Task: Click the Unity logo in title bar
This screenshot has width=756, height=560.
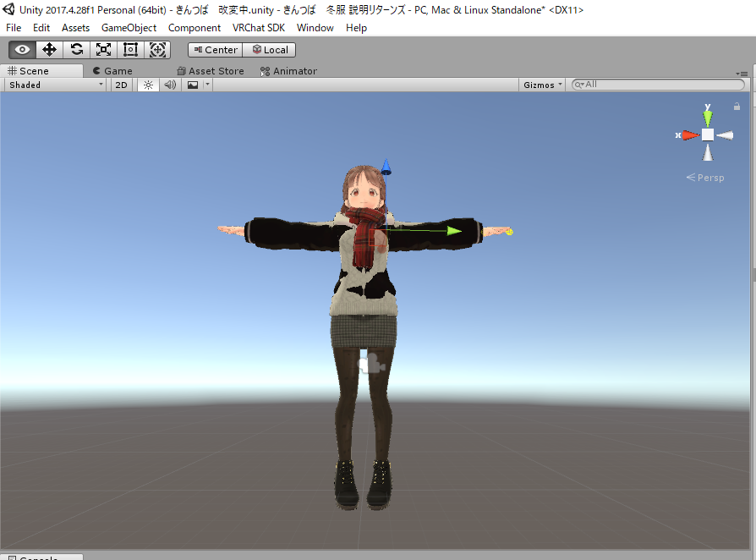Action: [8, 9]
